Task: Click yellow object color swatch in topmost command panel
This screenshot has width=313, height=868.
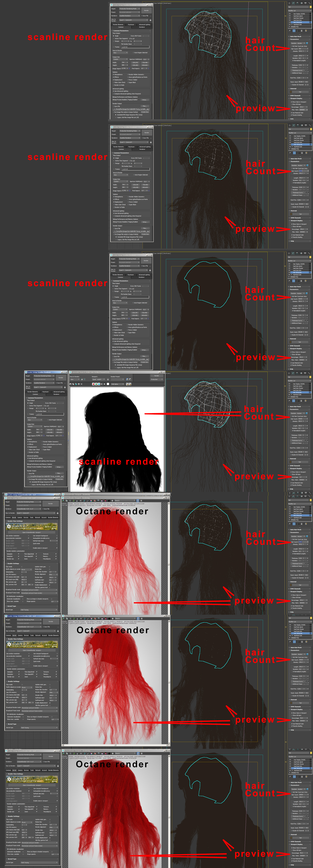Action: [x=310, y=7]
